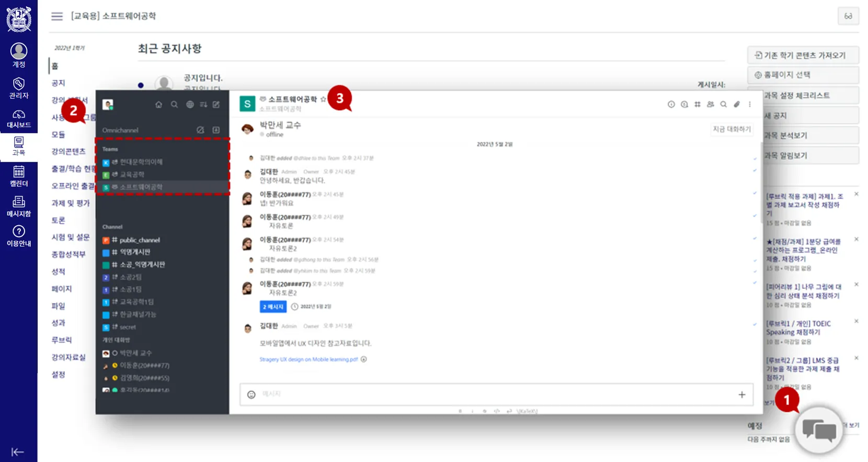The height and width of the screenshot is (462, 868).
Task: Open floating chat bubble button
Action: click(819, 431)
